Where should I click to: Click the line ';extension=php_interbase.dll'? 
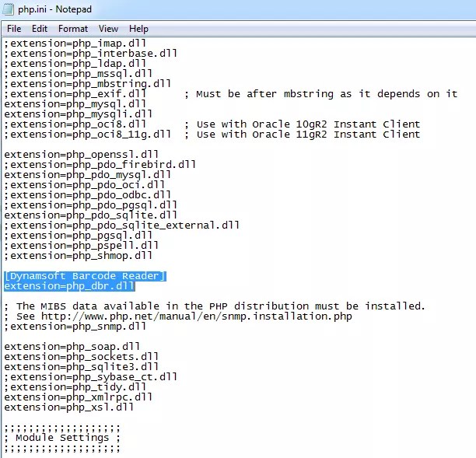point(90,54)
